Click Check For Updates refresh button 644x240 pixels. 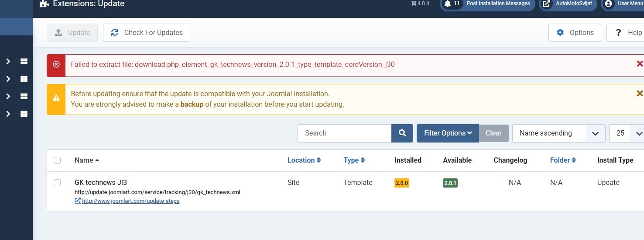[147, 33]
